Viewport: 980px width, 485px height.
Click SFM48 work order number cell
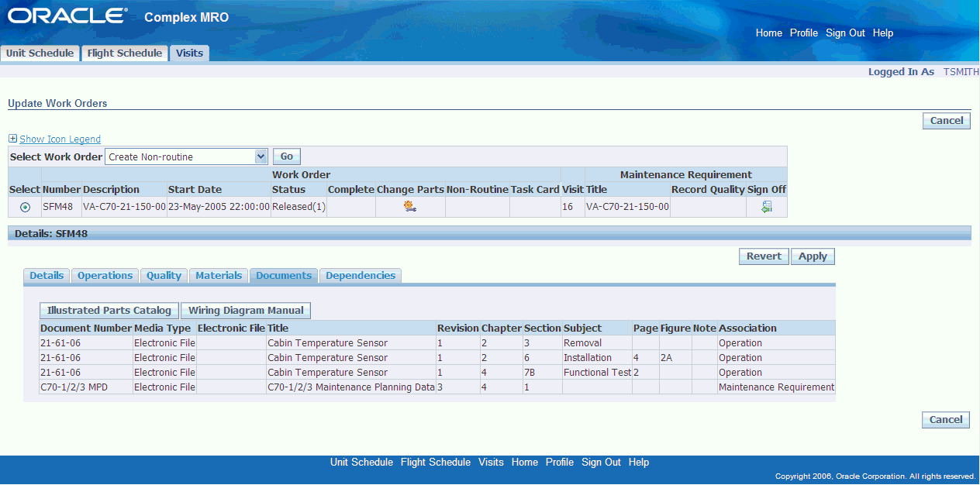click(x=61, y=207)
